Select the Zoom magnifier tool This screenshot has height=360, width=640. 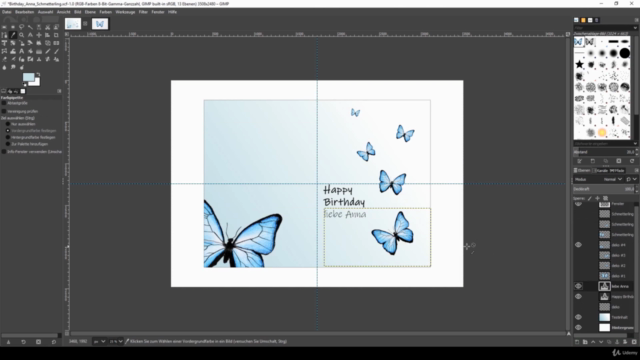pos(22,35)
